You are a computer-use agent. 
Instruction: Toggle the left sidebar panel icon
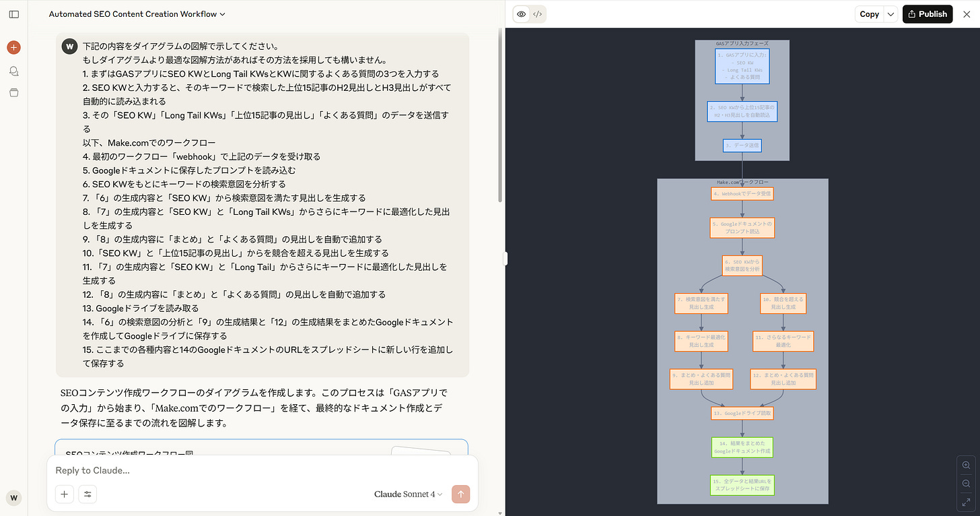coord(13,14)
